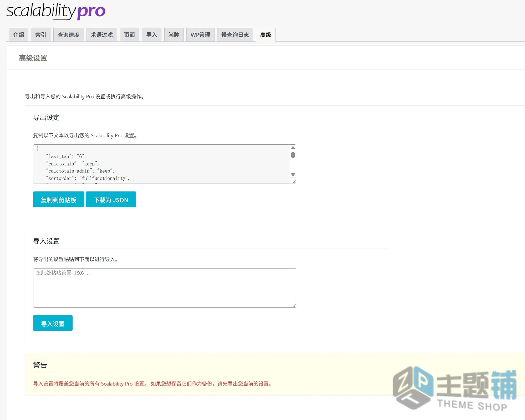
Task: Click the red warning message text
Action: click(153, 384)
